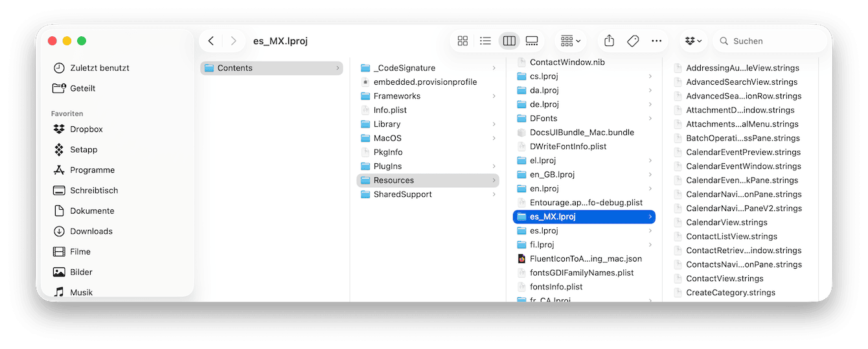The image size is (868, 349).
Task: Open the grouping options dropdown
Action: (x=570, y=41)
